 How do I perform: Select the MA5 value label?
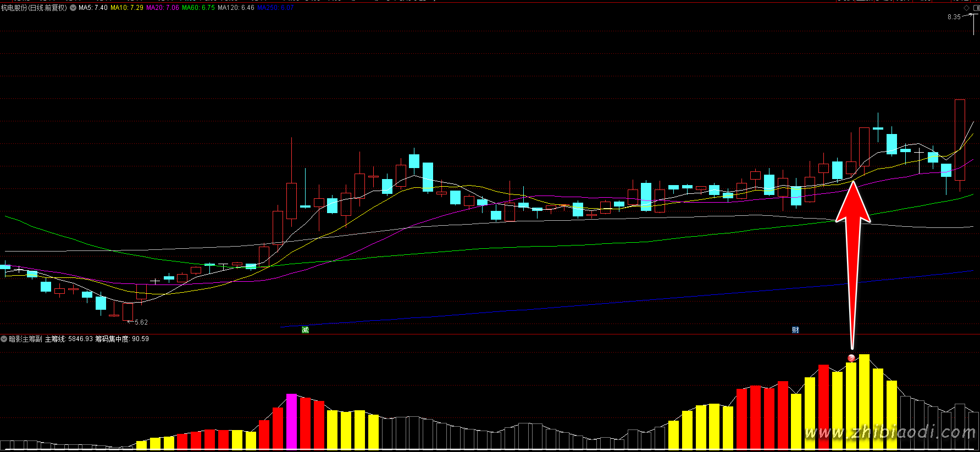click(x=93, y=8)
